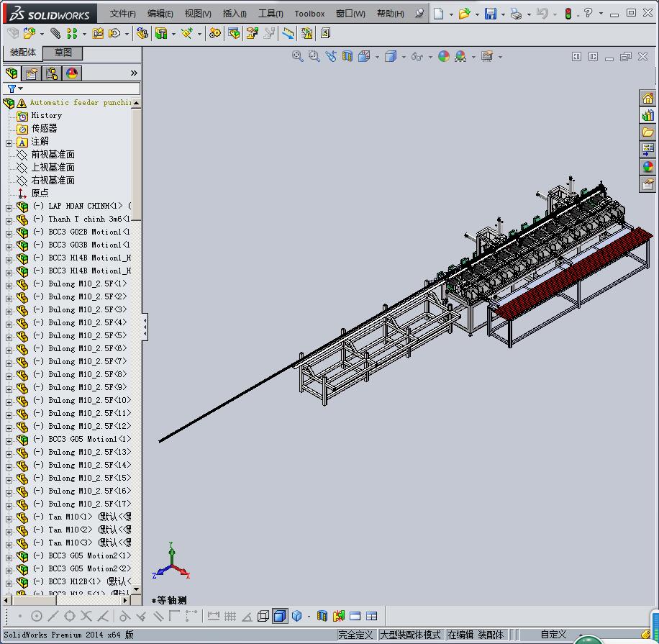
Task: Switch to the 草图 tab
Action: [63, 53]
